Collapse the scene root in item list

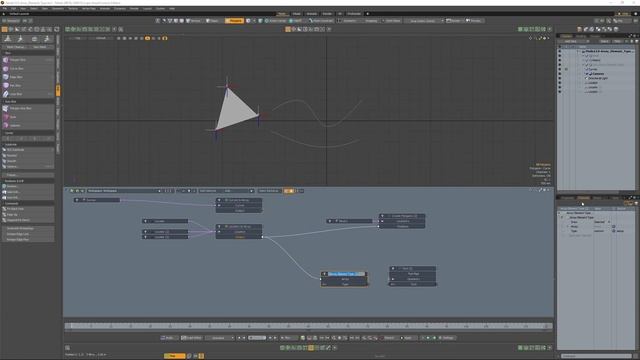coord(578,51)
